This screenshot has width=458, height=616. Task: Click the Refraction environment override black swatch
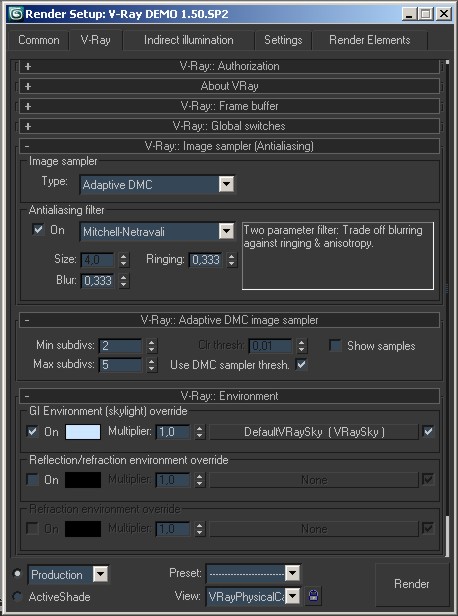[x=83, y=529]
